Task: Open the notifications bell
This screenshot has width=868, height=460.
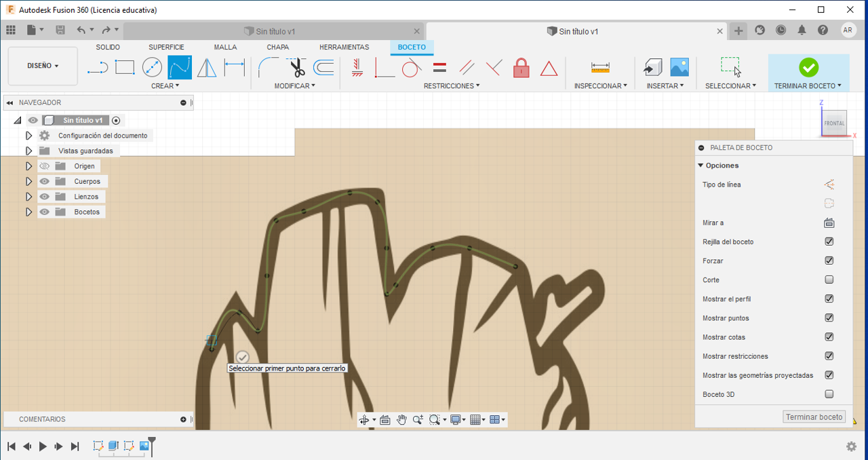Action: click(x=802, y=30)
